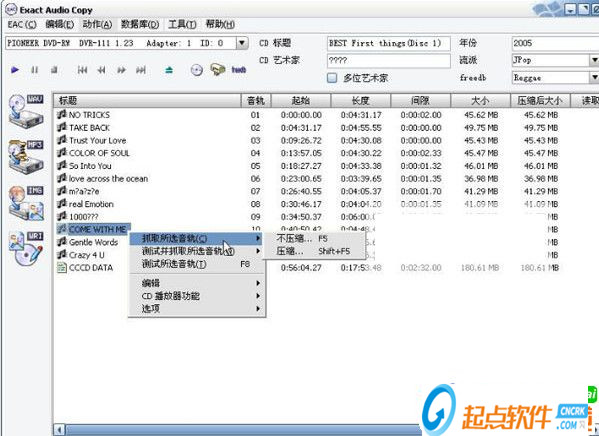The height and width of the screenshot is (436, 599).
Task: Click the rewind playback button
Action: (x=101, y=70)
